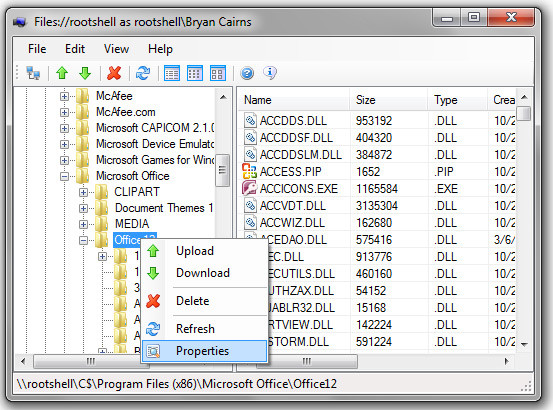Sort by the Name column header
553x410 pixels.
coord(294,100)
